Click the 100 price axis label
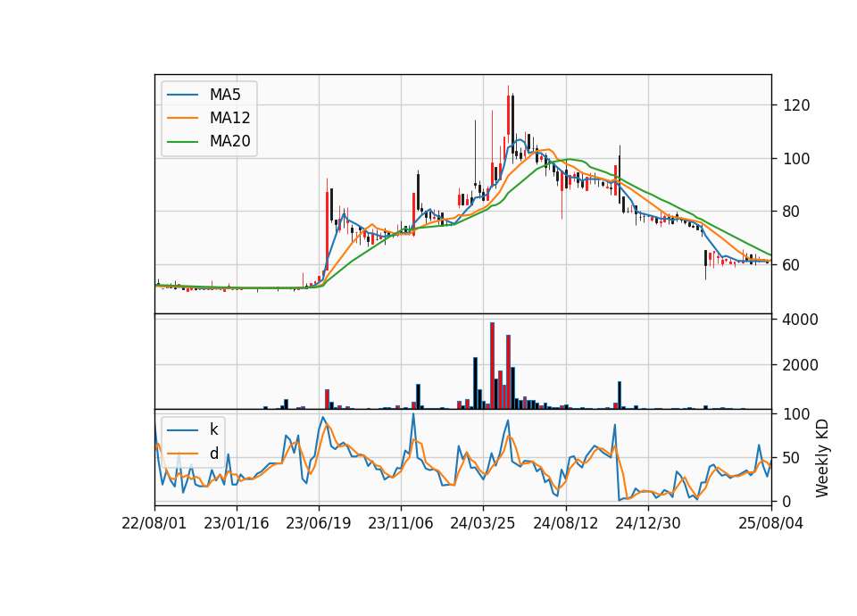 pos(796,159)
